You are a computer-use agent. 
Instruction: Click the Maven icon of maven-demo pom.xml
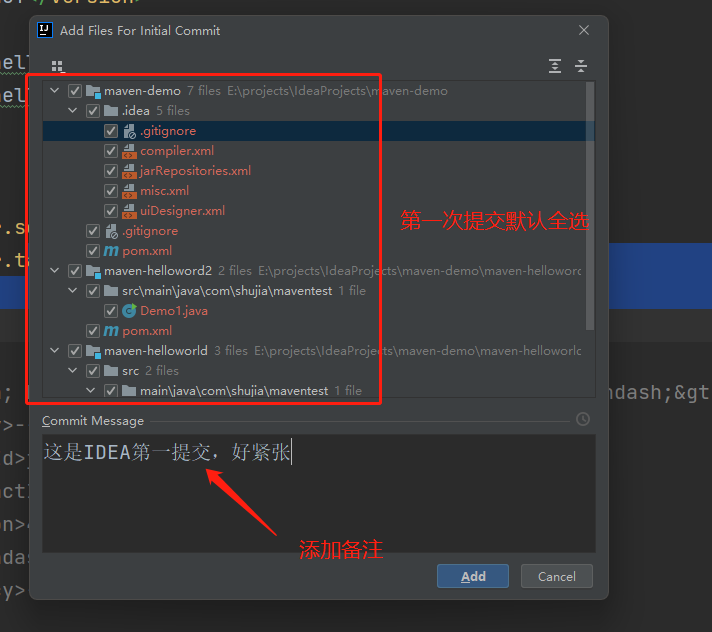[111, 251]
